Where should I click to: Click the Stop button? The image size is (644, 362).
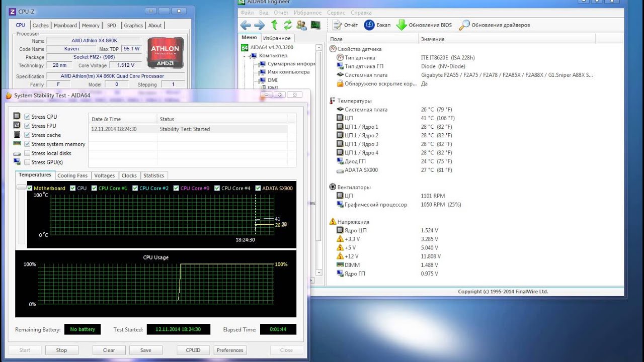(x=61, y=350)
